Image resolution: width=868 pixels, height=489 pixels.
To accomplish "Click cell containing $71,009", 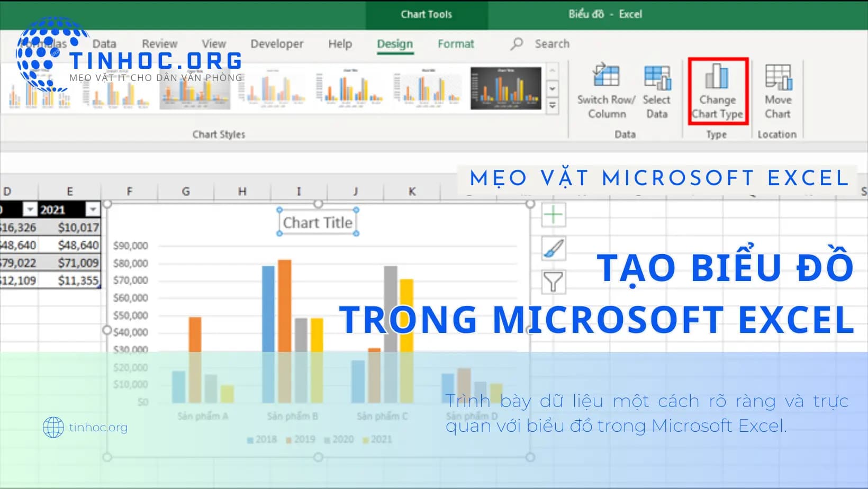I will click(x=69, y=262).
